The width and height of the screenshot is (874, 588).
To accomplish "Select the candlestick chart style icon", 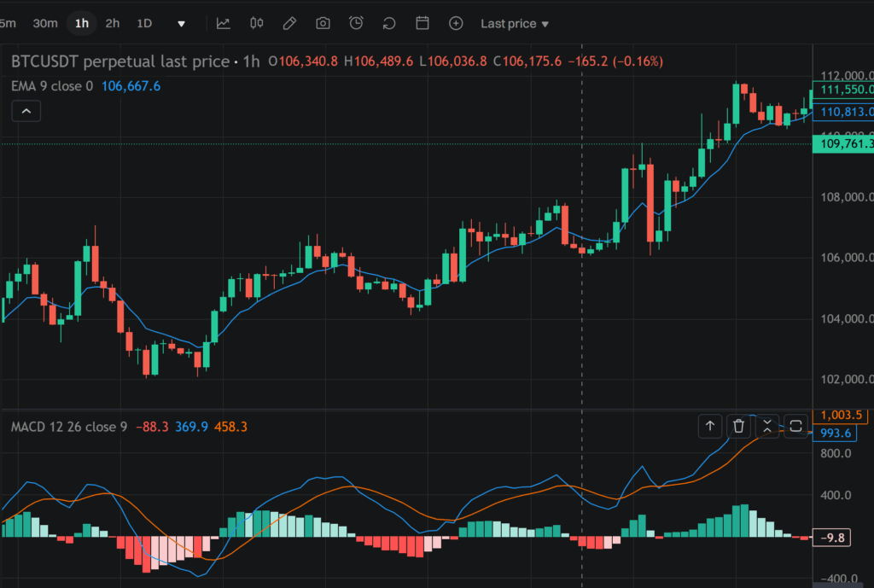I will [256, 23].
